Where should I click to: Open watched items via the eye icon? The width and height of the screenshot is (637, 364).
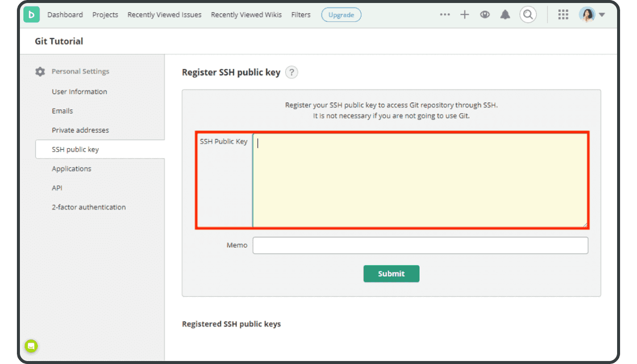(485, 14)
